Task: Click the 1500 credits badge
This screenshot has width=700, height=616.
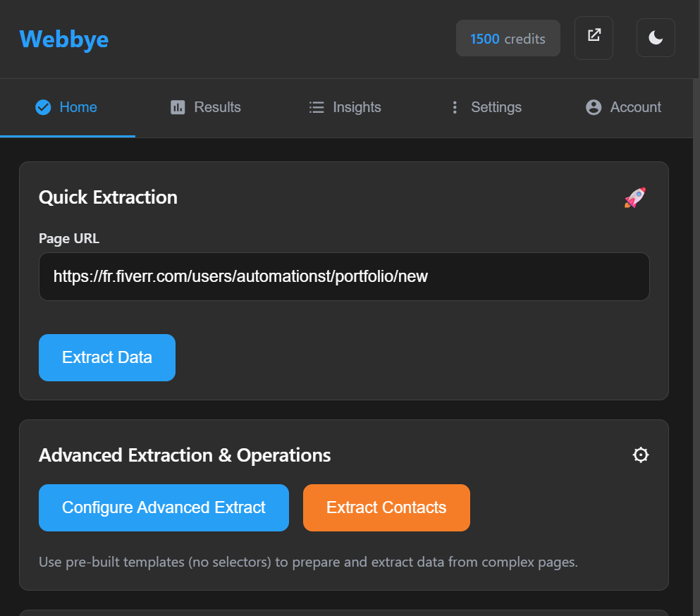Action: tap(508, 39)
